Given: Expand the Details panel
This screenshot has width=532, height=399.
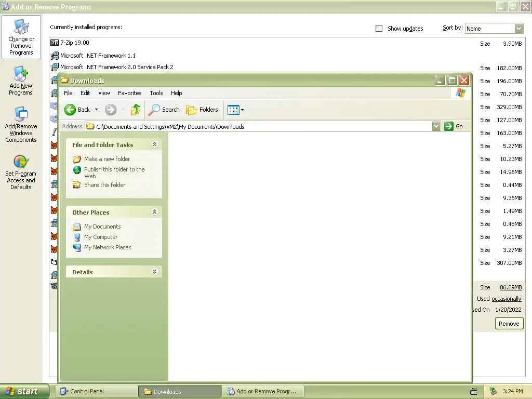Looking at the screenshot, I should click(x=154, y=272).
